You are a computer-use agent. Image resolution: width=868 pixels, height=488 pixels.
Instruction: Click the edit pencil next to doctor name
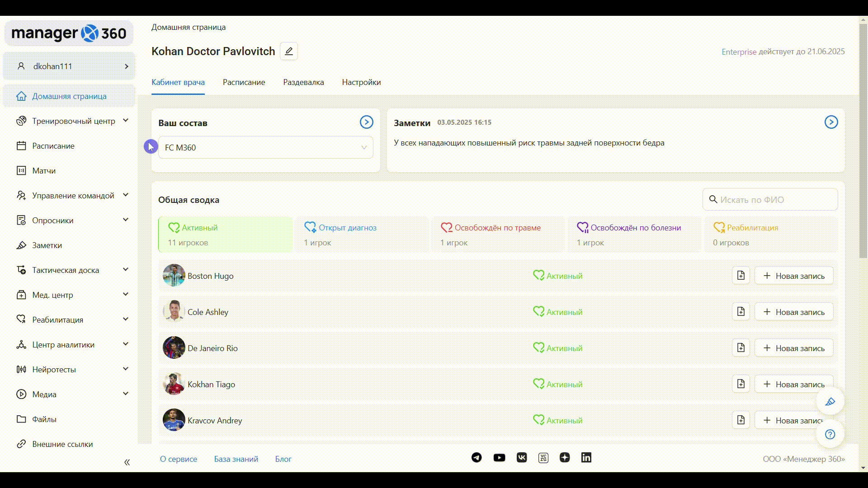click(x=288, y=51)
